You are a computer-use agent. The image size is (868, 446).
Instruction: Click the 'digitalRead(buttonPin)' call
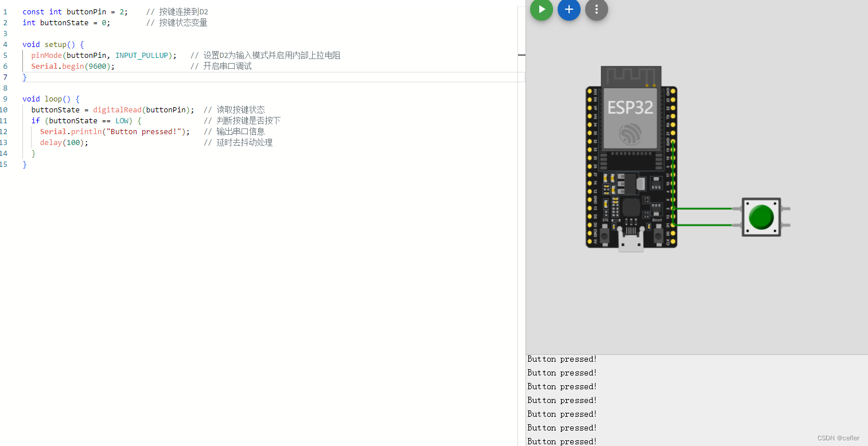141,109
